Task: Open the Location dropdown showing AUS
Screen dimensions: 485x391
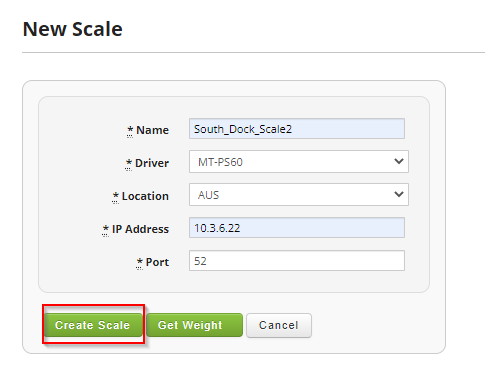Action: pyautogui.click(x=299, y=195)
